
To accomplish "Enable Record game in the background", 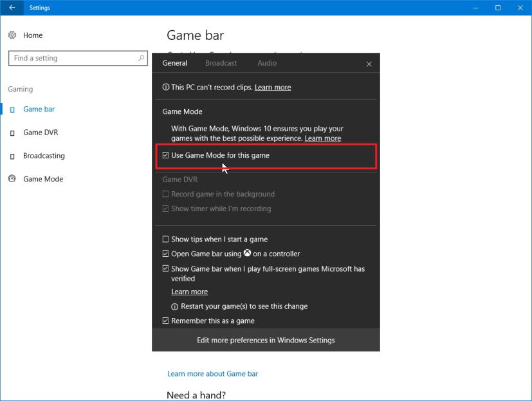I will pos(165,194).
